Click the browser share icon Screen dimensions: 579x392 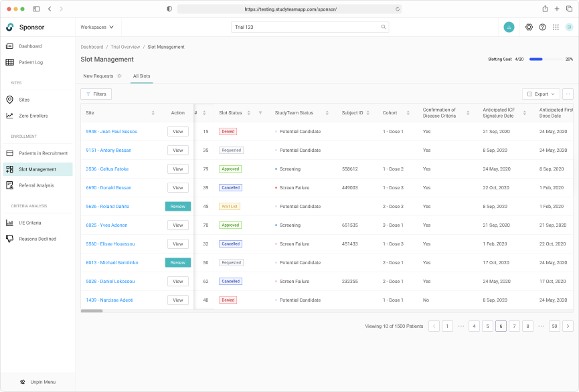545,9
